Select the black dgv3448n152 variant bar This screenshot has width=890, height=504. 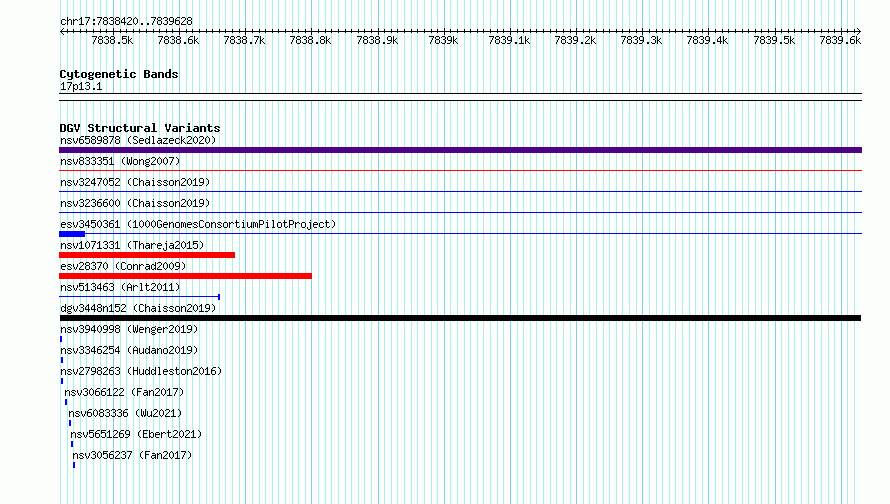coord(460,318)
